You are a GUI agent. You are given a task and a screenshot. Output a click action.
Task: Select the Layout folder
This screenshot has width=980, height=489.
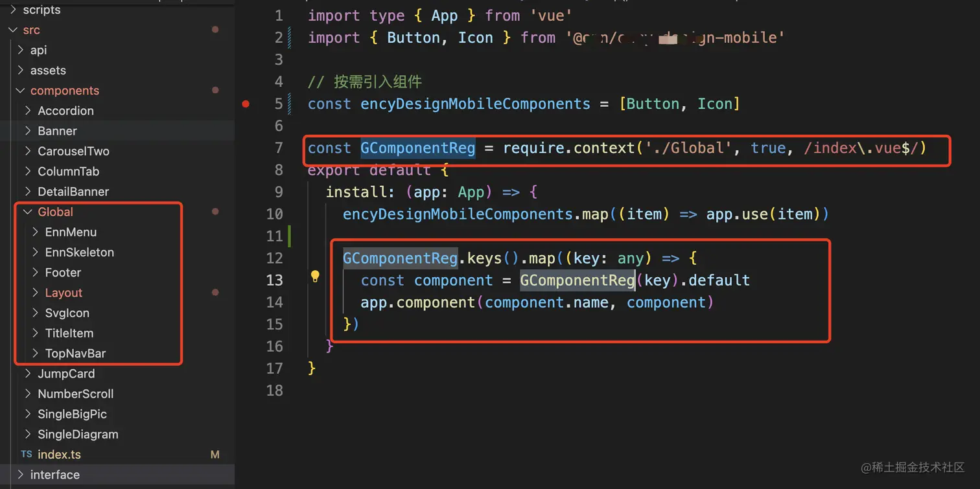point(64,293)
